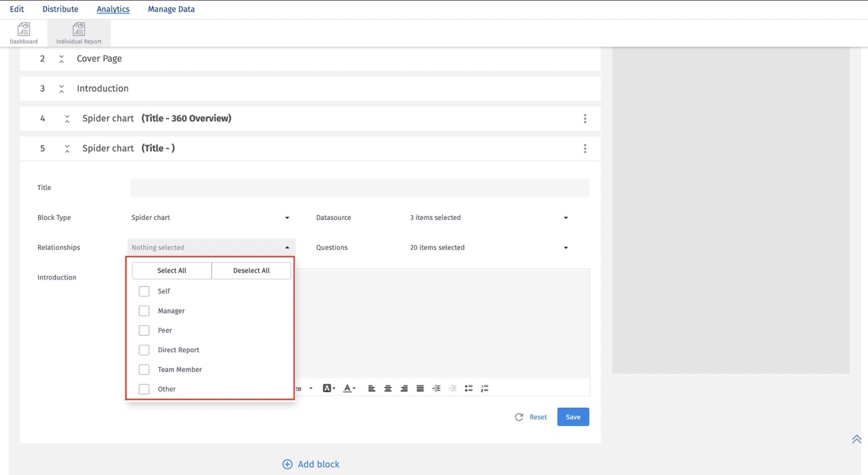Click the Select All button

[x=171, y=270]
